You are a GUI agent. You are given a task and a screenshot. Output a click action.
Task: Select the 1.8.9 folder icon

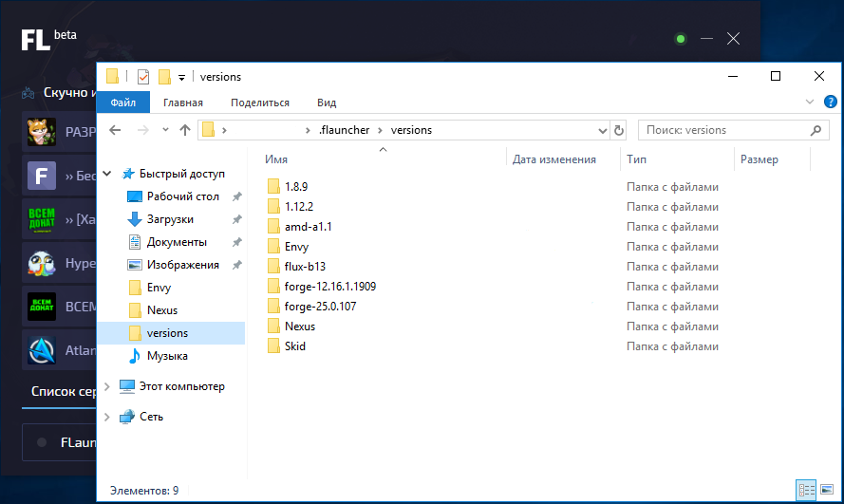(273, 187)
